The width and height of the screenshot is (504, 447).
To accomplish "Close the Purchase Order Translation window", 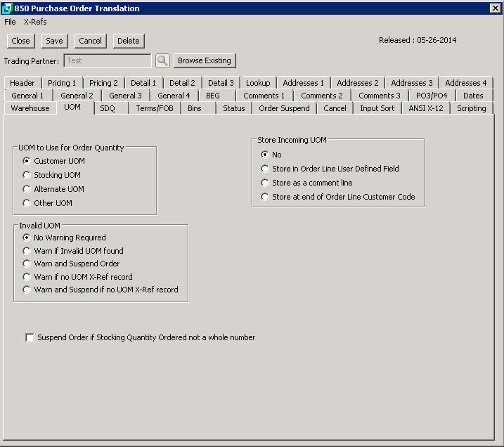I will click(21, 41).
